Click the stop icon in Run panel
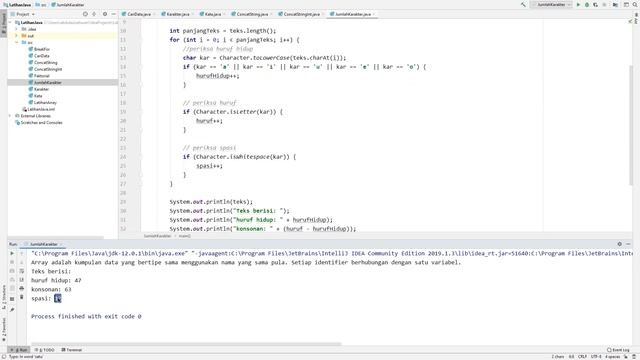 pos(12,262)
